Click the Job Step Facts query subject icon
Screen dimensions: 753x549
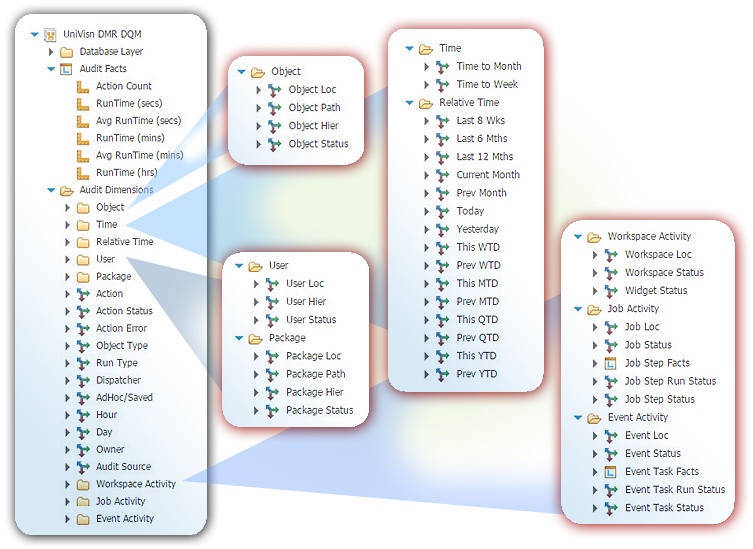point(610,364)
